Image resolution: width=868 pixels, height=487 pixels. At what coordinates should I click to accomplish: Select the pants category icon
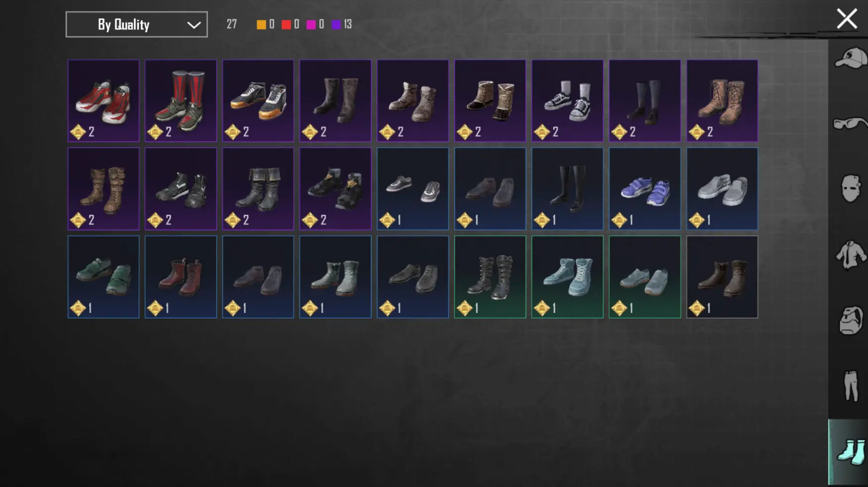click(851, 385)
